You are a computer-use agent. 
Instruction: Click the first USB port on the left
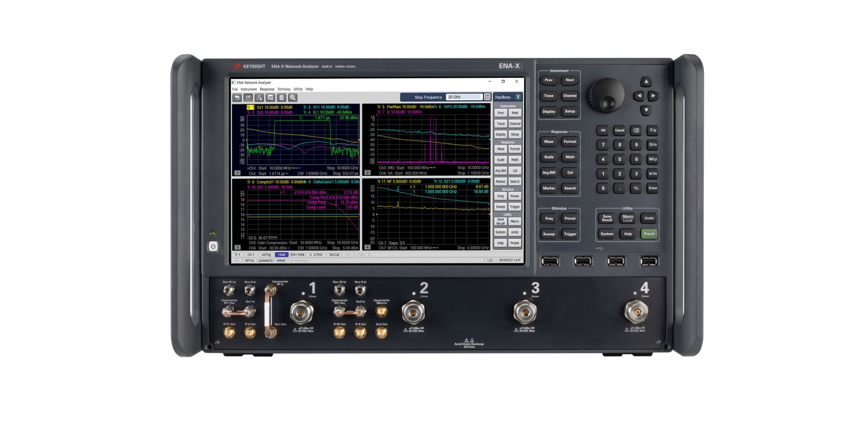coord(550,261)
